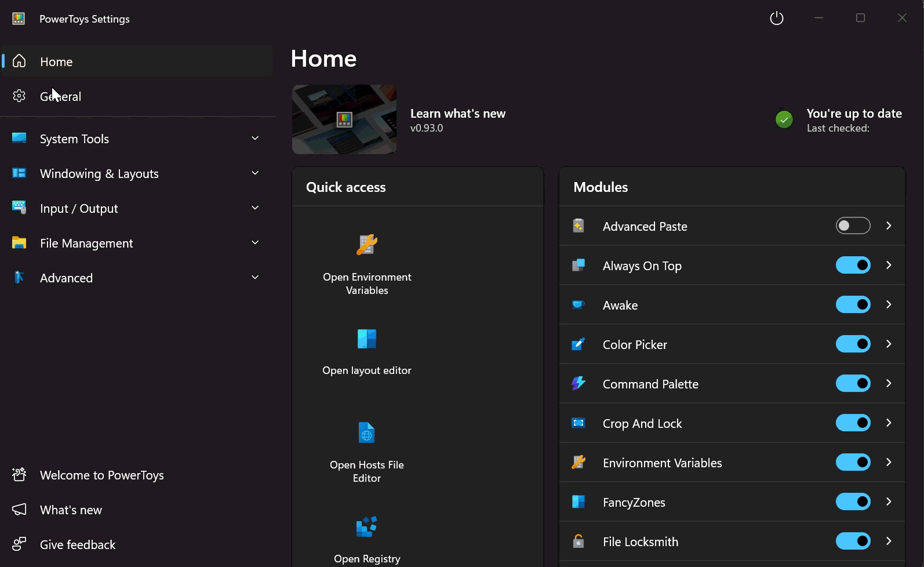
Task: Open File Locksmith settings via its arrow
Action: pyautogui.click(x=889, y=541)
